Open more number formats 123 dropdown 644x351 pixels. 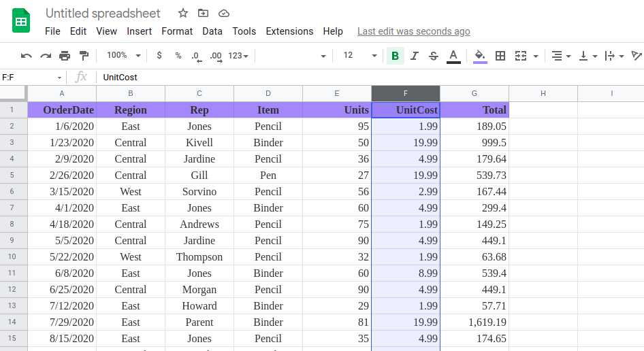[238, 56]
